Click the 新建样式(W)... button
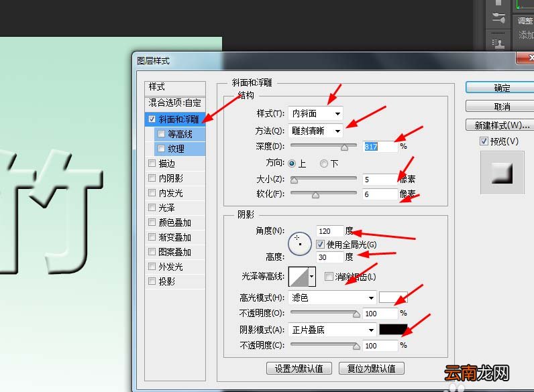 tap(500, 125)
